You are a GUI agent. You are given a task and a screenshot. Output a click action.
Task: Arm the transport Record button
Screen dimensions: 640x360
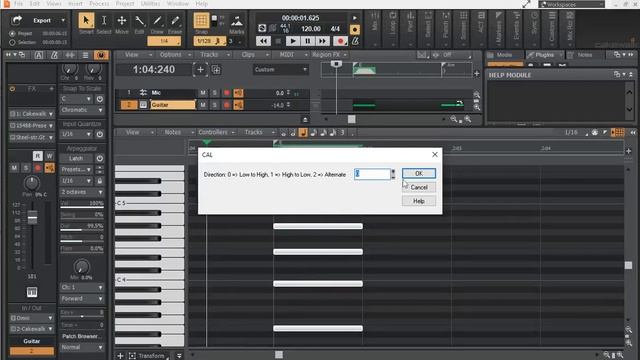click(x=340, y=41)
